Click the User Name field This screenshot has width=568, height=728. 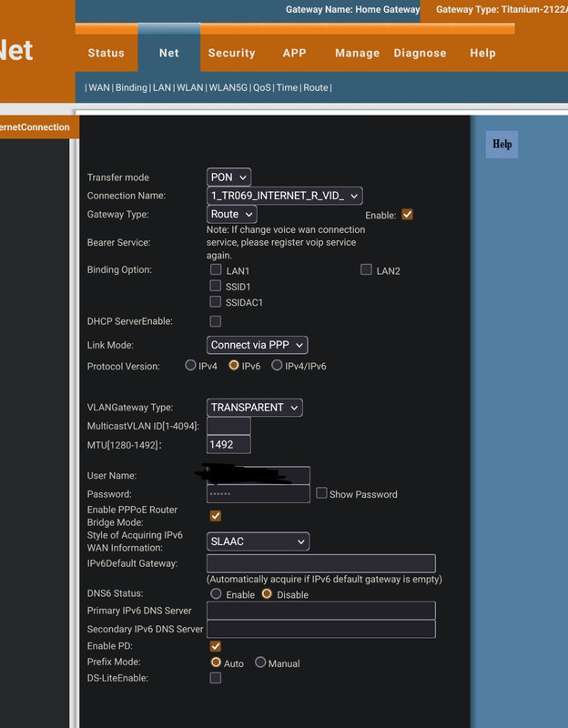coord(259,475)
